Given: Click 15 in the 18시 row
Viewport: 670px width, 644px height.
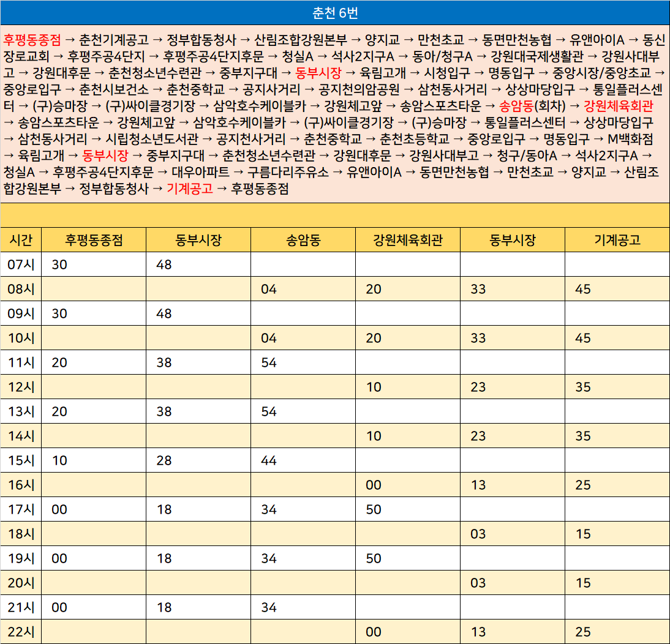Looking at the screenshot, I should pos(583,534).
